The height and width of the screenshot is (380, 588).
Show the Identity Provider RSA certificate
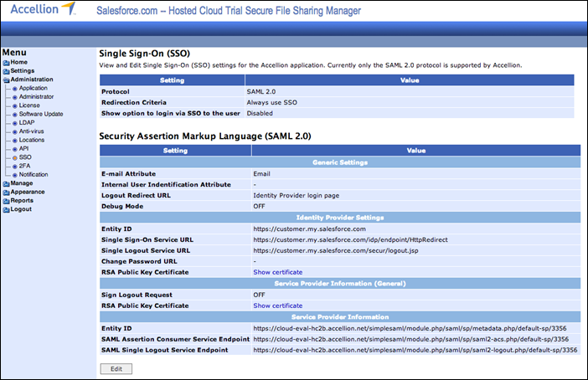pyautogui.click(x=278, y=272)
